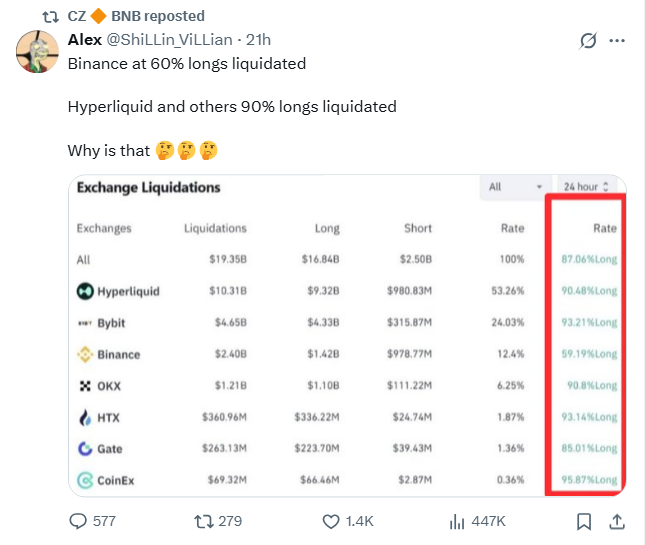Viewport: 645px width, 545px height.
Task: Click the 21h timestamp link
Action: click(258, 39)
